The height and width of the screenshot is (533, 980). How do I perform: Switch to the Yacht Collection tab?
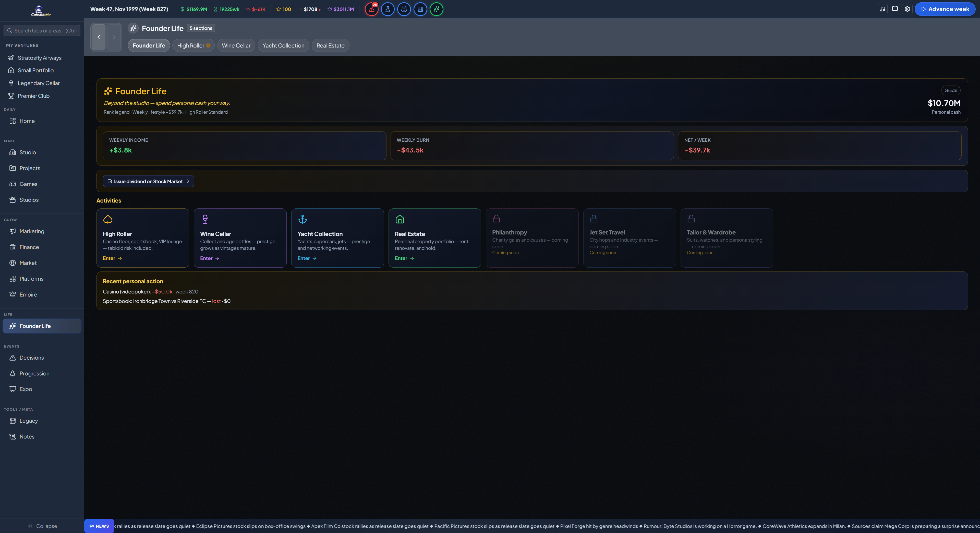(x=283, y=45)
